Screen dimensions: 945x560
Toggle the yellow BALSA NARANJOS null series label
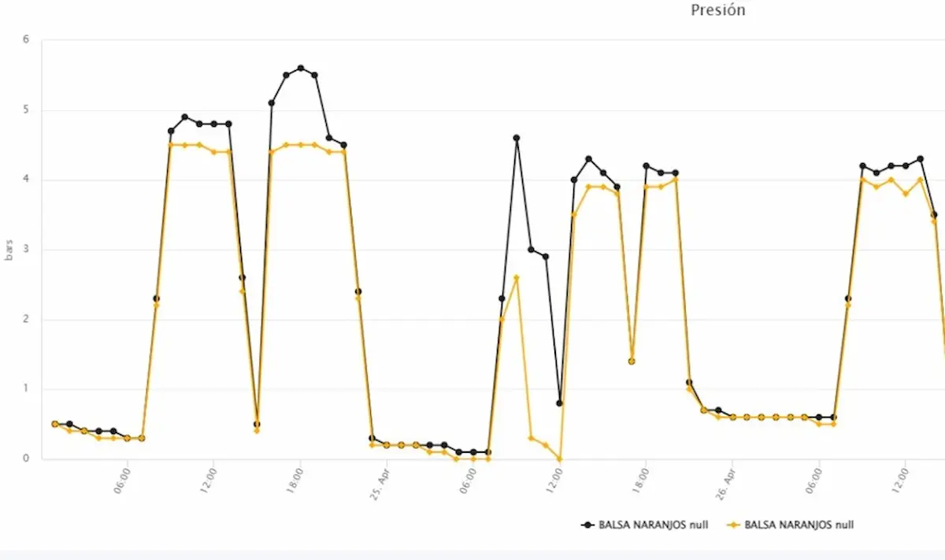click(x=799, y=525)
